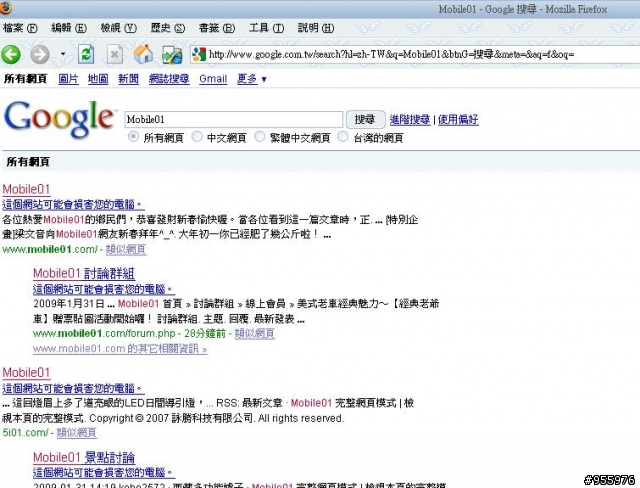Open the 網誌搜尋 blog search link
Screen dimensions: 640x488
[x=169, y=79]
